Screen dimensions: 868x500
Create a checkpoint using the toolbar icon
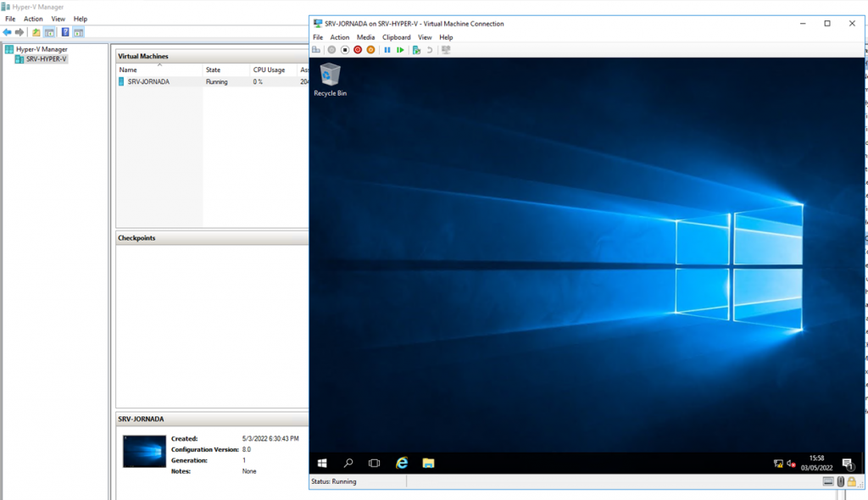[x=416, y=50]
